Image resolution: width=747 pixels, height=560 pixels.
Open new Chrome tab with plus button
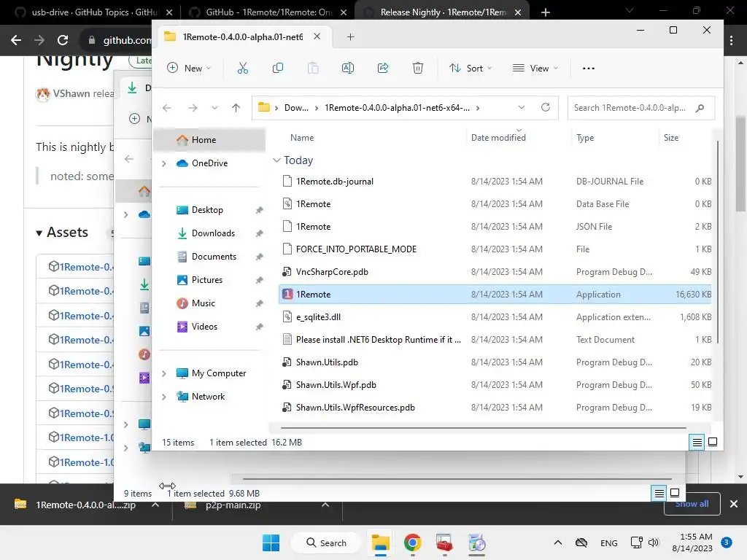546,12
